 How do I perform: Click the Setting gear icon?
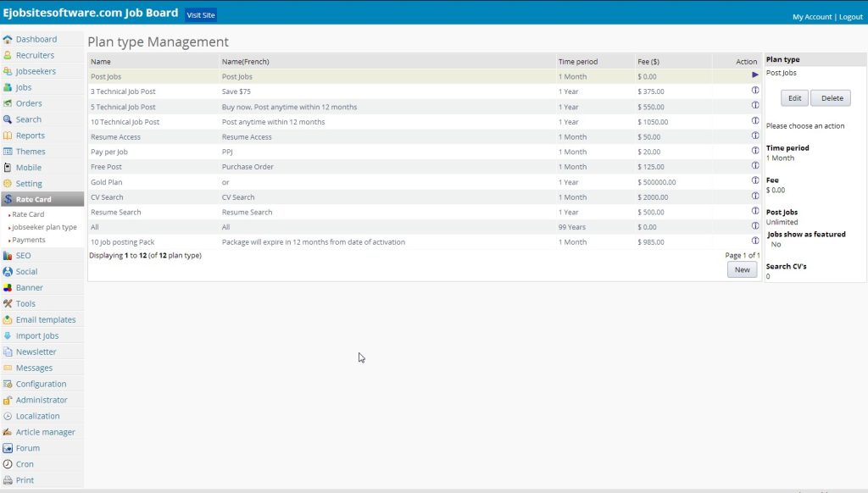click(x=7, y=184)
